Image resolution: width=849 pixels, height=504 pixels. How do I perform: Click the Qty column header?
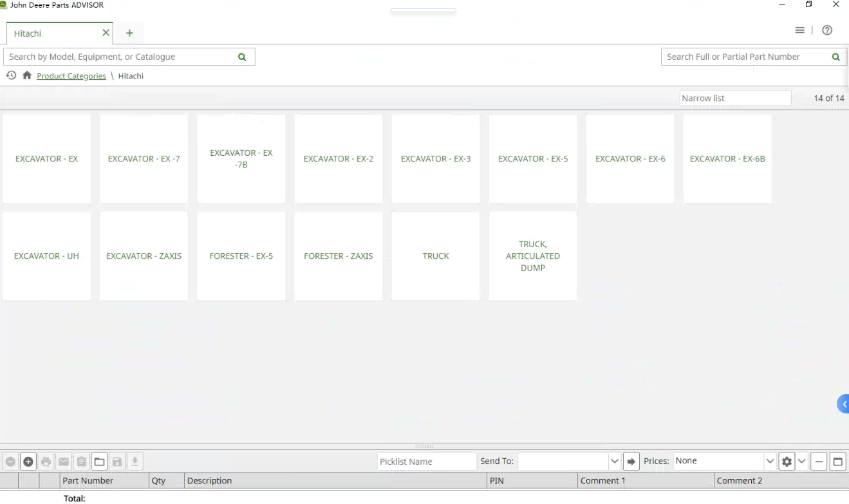(167, 480)
